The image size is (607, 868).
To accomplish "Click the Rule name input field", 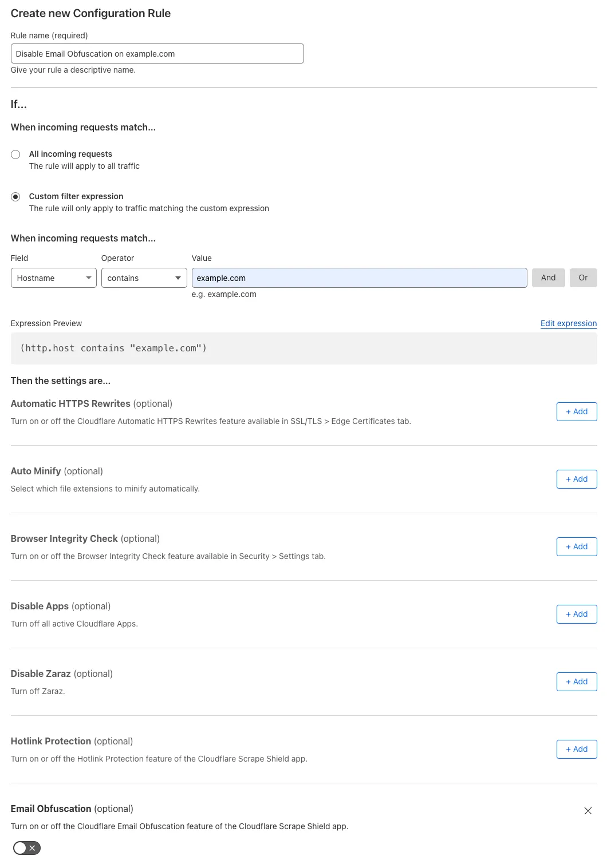I will [x=157, y=53].
